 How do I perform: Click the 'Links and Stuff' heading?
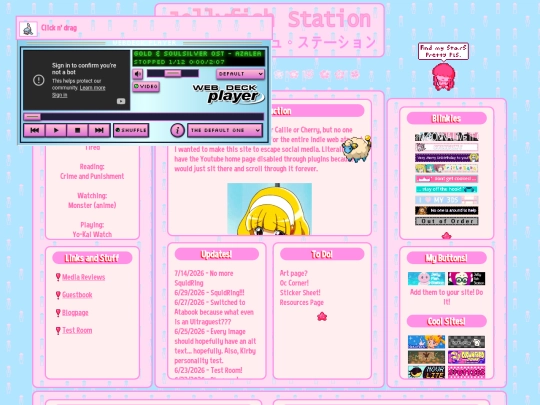[x=92, y=258]
